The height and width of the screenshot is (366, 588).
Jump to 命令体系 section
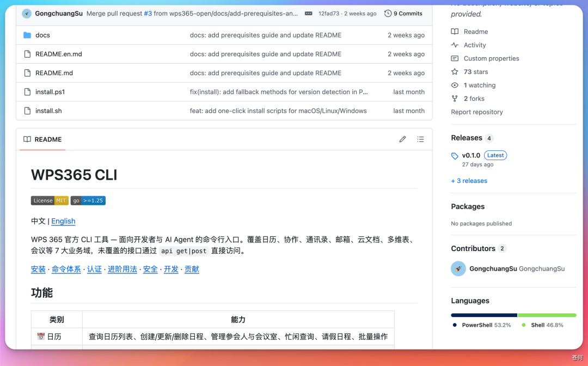pos(66,269)
